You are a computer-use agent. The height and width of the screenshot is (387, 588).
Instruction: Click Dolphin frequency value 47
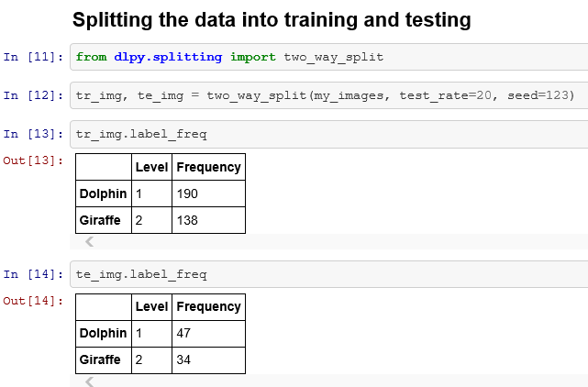183,333
